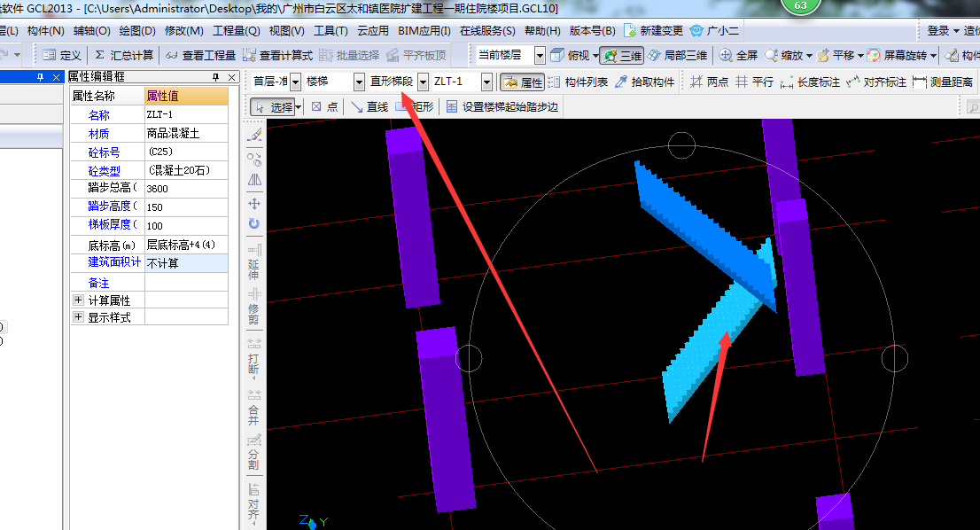Toggle 三维 3D view button
Image resolution: width=980 pixels, height=530 pixels.
(622, 56)
